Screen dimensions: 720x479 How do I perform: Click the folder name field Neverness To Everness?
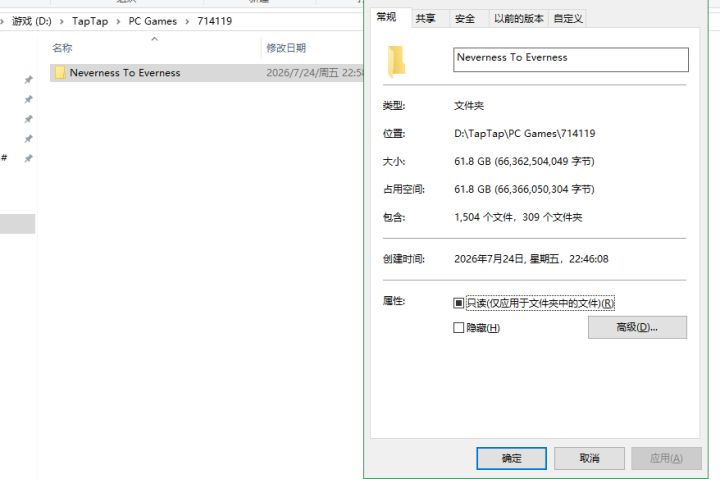click(x=571, y=60)
